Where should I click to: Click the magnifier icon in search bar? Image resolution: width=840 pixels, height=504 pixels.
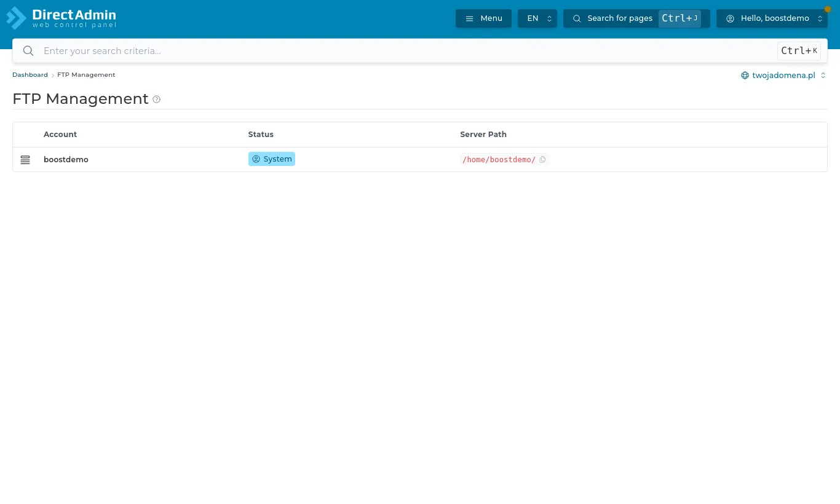(x=28, y=51)
